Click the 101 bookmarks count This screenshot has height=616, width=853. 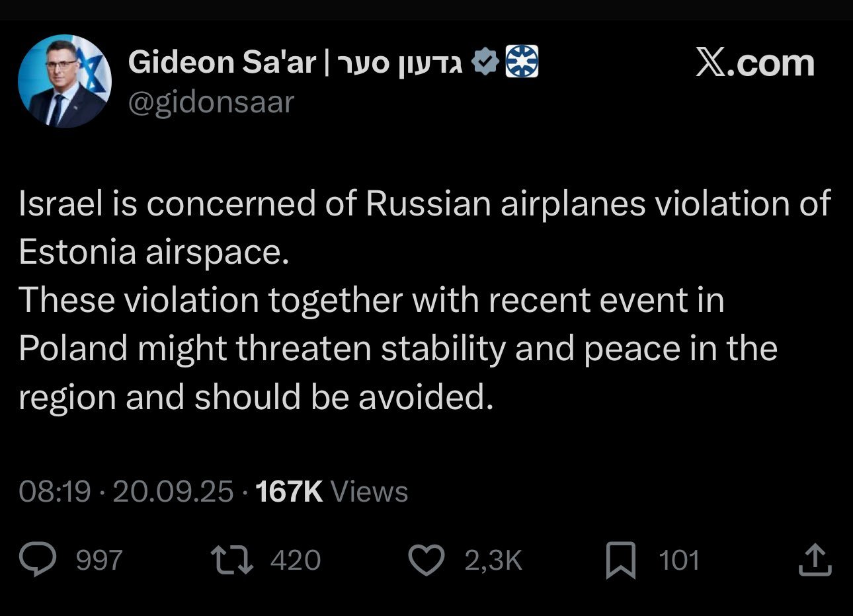click(x=679, y=560)
